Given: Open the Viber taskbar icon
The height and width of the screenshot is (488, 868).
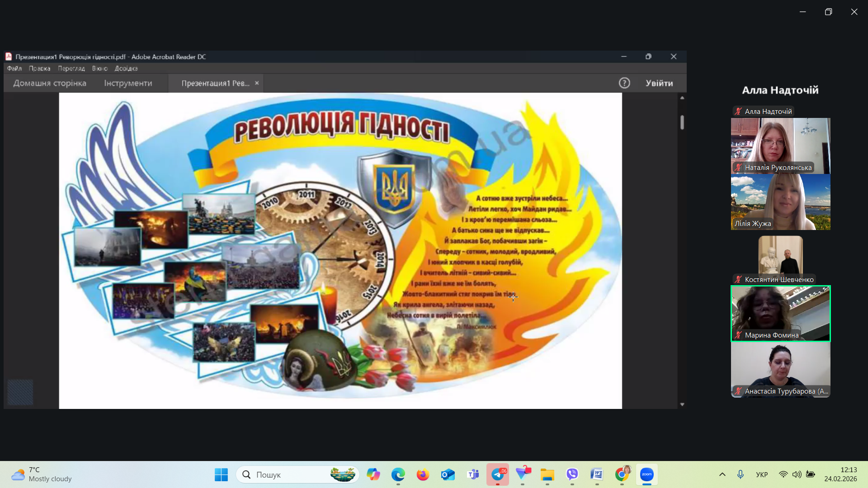Looking at the screenshot, I should click(572, 474).
